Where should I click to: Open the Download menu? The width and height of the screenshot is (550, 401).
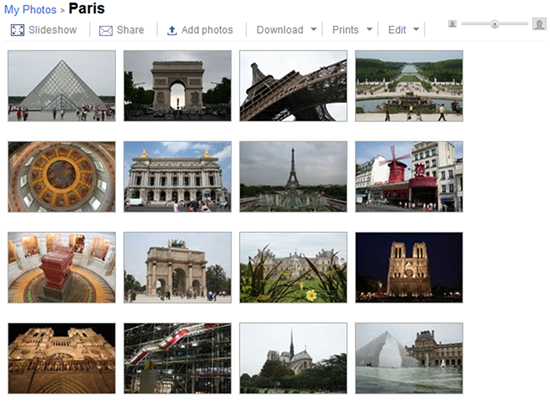coord(280,30)
